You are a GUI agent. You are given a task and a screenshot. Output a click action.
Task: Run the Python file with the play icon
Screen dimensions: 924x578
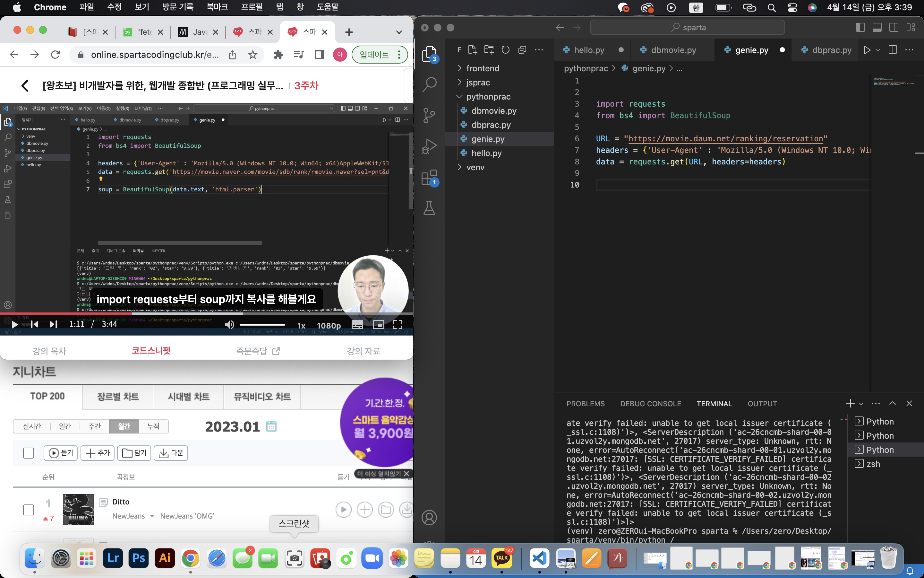867,50
